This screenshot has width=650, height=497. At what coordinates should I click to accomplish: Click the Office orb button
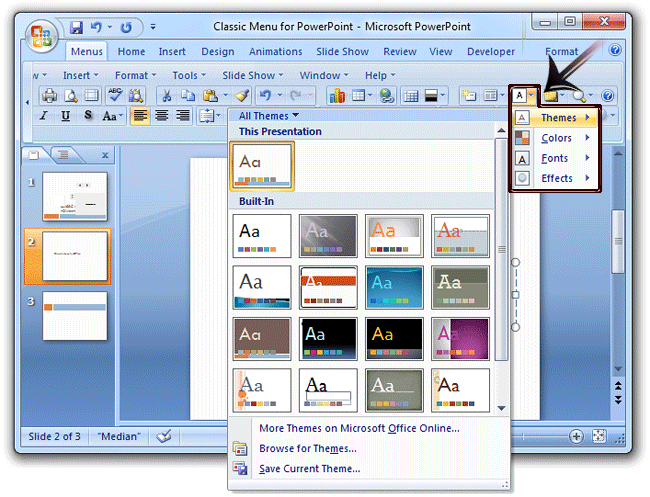coord(41,36)
